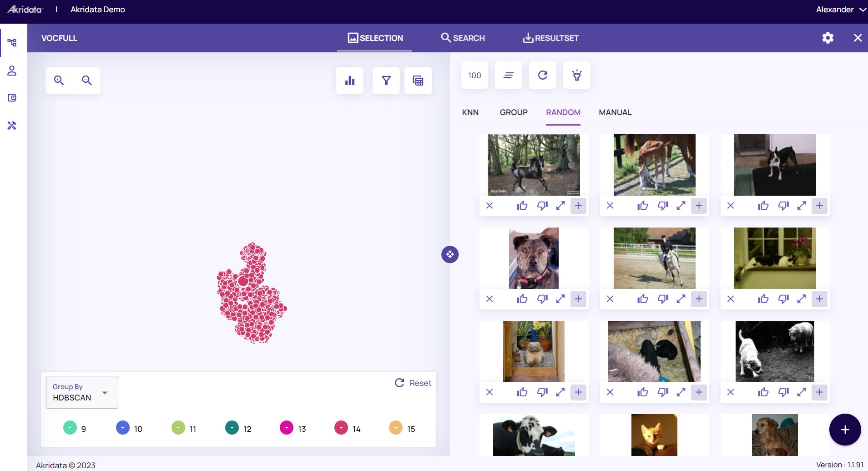Expand the black horse image fullscreen
868x471 pixels.
click(560, 206)
